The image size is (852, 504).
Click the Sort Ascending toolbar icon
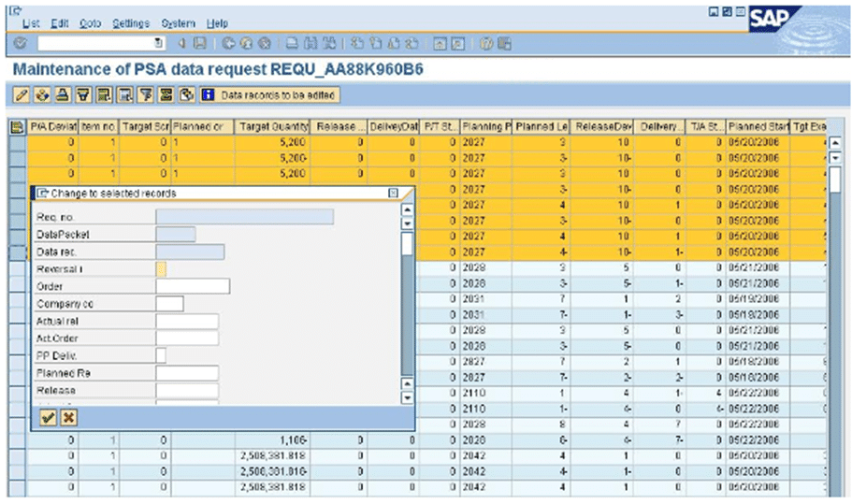(63, 95)
